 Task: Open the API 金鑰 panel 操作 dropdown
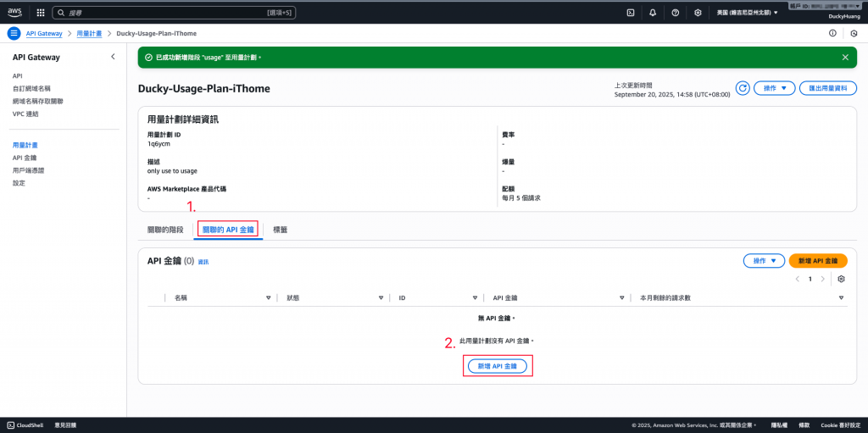point(764,260)
